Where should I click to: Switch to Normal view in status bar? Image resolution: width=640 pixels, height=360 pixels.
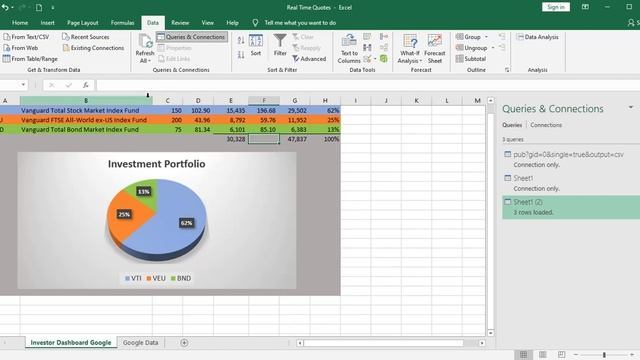[x=523, y=354]
